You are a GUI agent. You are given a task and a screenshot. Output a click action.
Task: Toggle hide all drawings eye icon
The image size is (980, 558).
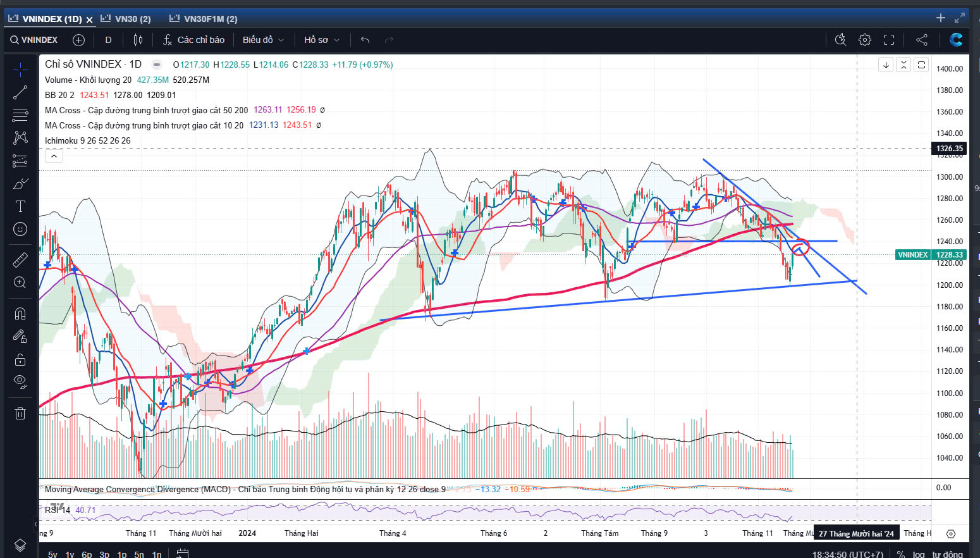(20, 382)
